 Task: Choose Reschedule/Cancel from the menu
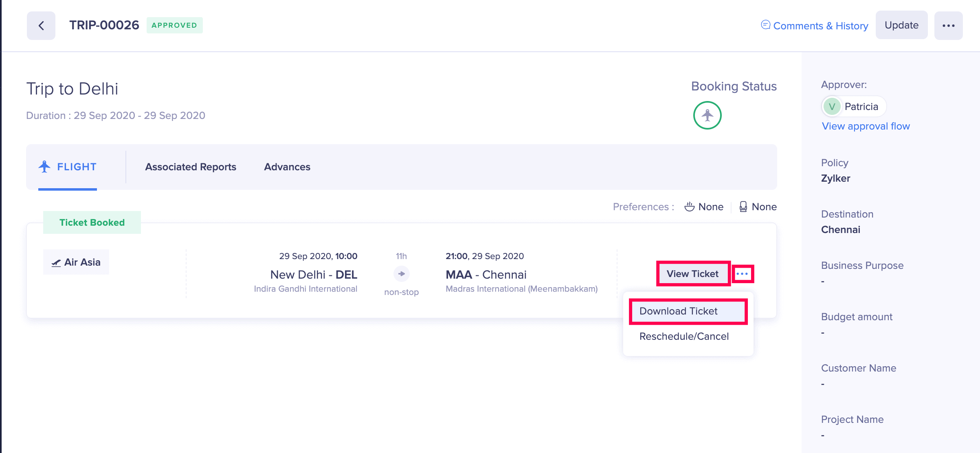coord(684,336)
